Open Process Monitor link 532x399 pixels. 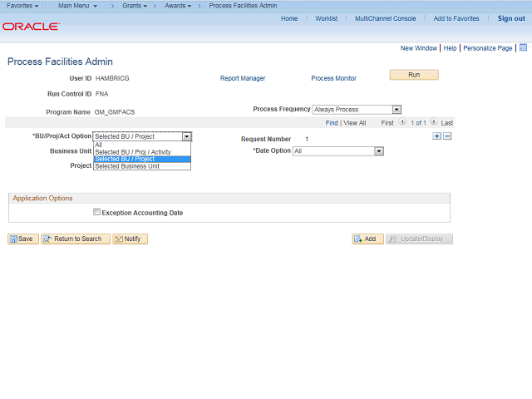click(334, 78)
